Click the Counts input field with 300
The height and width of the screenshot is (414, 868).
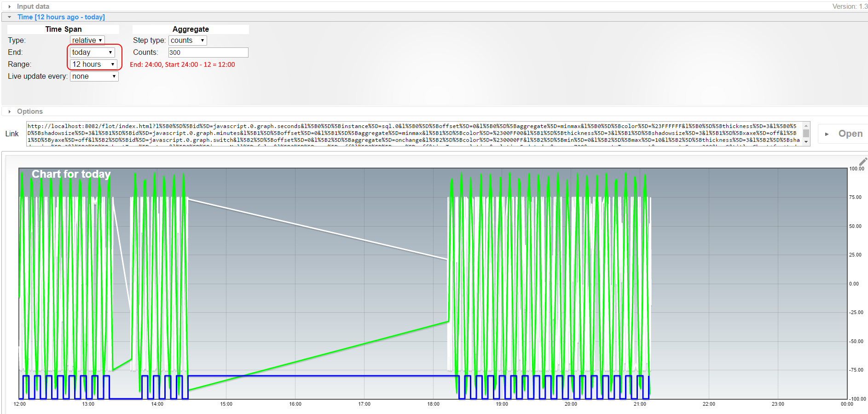(x=208, y=52)
